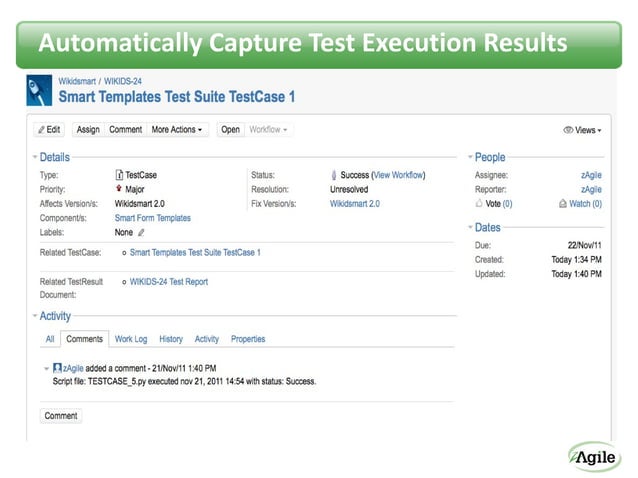The width and height of the screenshot is (638, 478).
Task: Open the WIKIDS-24 Test Report link
Action: (x=169, y=282)
